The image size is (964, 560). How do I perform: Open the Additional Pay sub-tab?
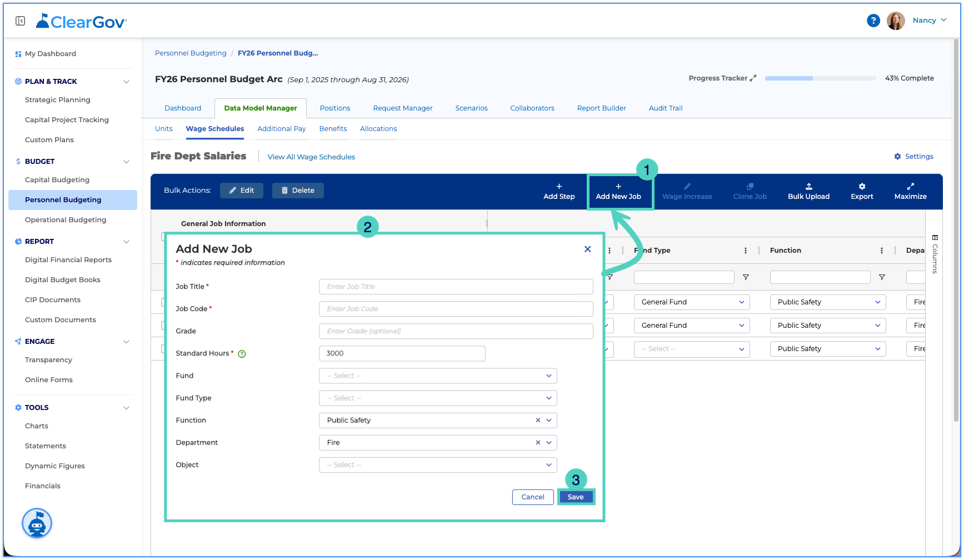[x=282, y=129]
